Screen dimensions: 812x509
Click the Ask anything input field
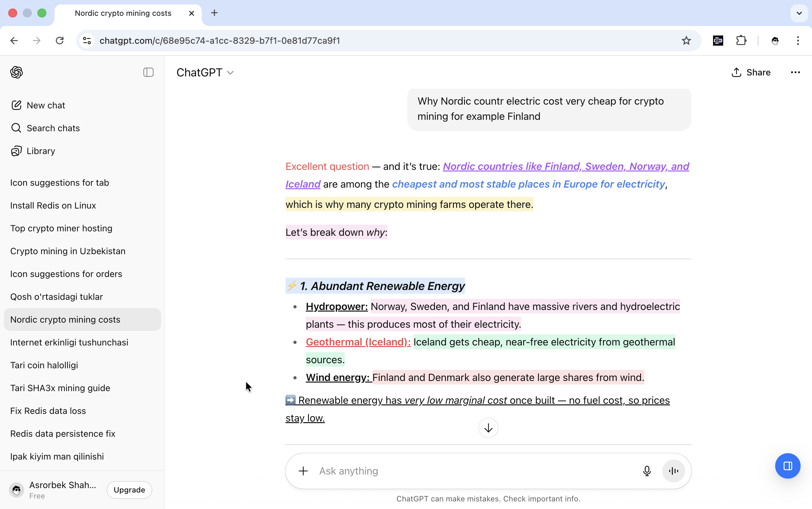(x=438, y=471)
